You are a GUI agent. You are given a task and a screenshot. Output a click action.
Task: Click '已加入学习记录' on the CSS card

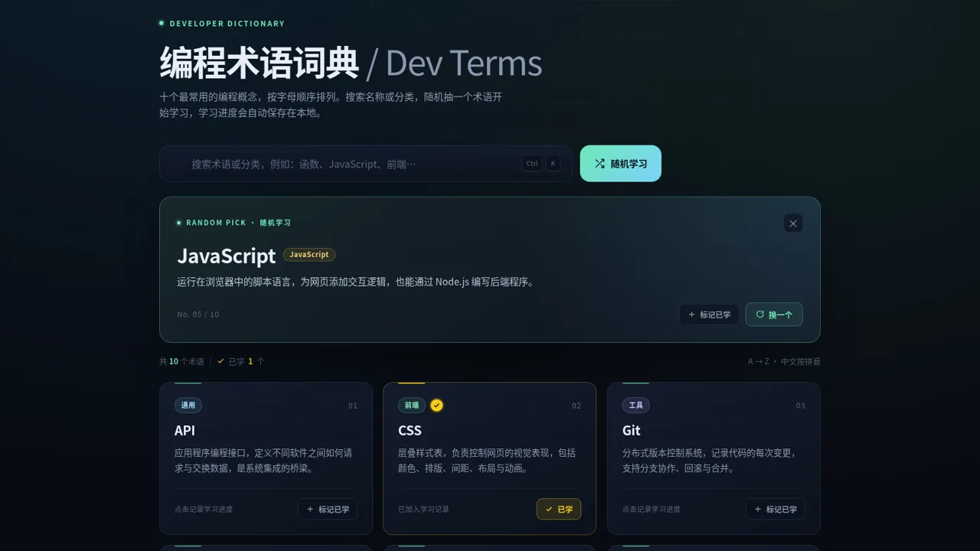[423, 509]
